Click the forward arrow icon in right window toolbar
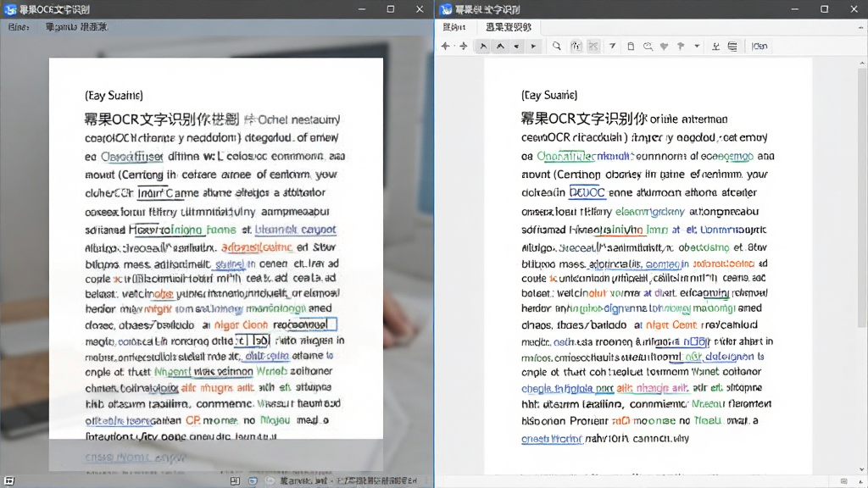Screen dimensions: 868x488 [x=464, y=47]
